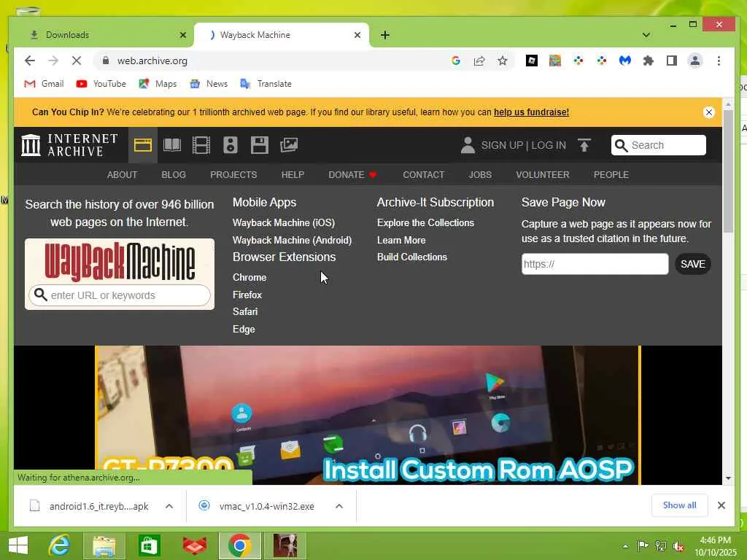Click the Internet Archive logo
This screenshot has width=747, height=560.
[69, 145]
